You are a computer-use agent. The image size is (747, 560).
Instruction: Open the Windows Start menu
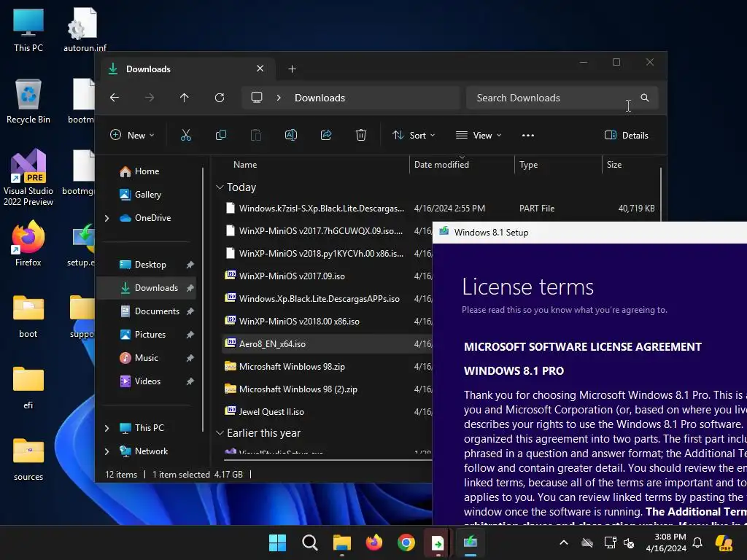[x=277, y=542]
